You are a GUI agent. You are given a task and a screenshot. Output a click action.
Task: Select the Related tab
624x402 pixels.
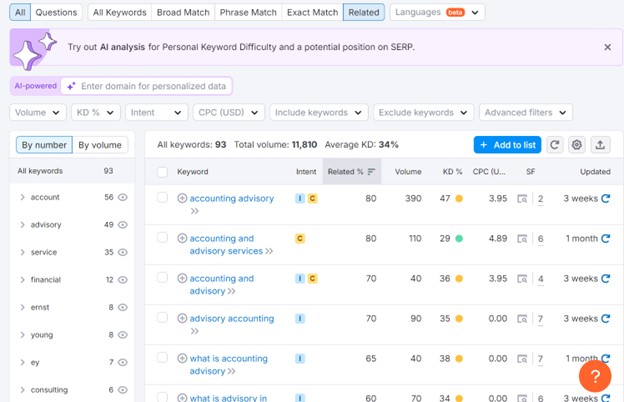click(x=364, y=12)
